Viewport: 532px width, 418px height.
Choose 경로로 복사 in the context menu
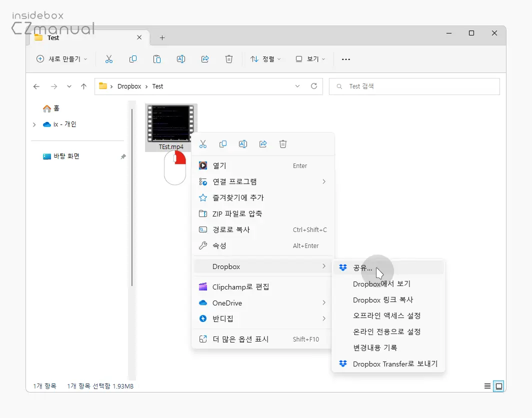[263, 229]
